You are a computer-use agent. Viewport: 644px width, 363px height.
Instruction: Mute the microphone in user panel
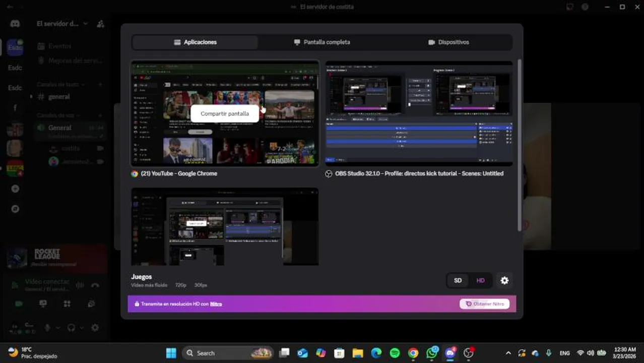pos(48,328)
